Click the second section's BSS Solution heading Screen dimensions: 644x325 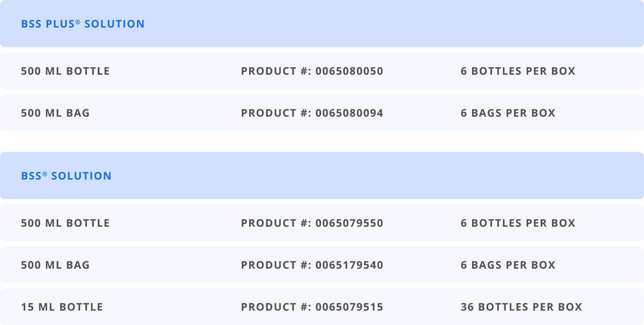66,176
